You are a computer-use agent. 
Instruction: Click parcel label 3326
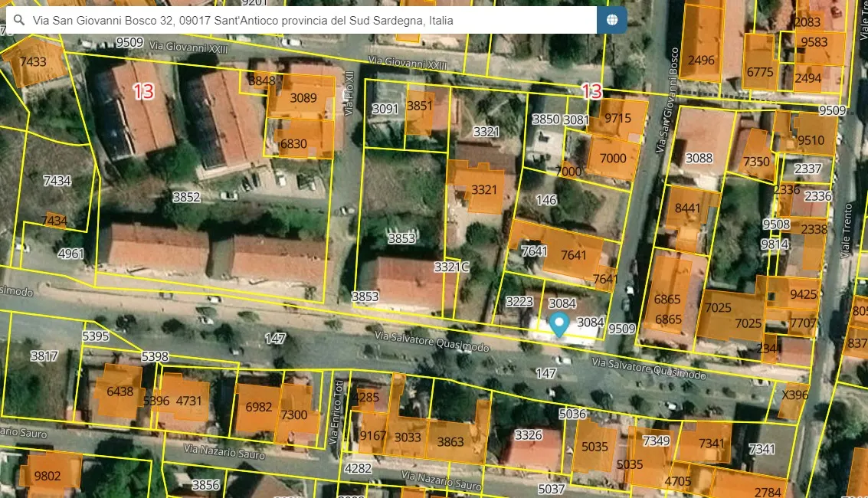click(529, 435)
